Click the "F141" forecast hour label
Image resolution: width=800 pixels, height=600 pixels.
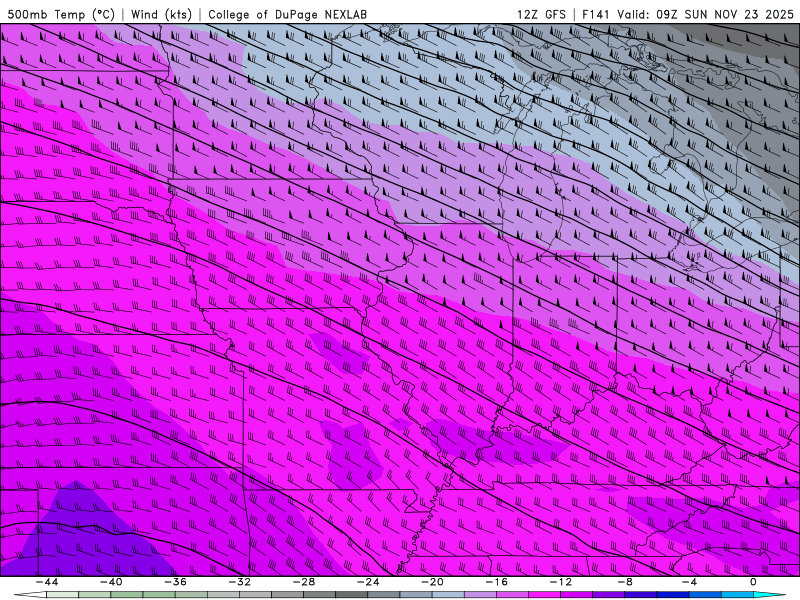click(596, 14)
